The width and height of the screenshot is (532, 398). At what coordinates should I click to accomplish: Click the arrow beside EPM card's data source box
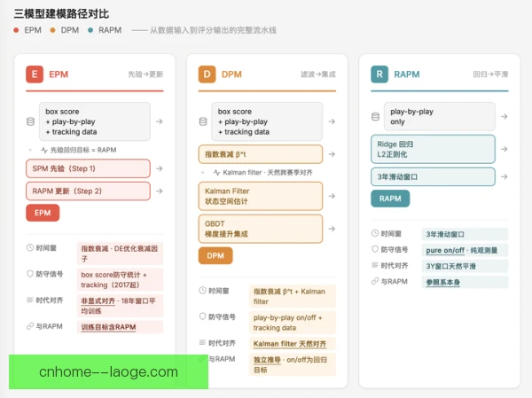pos(159,121)
